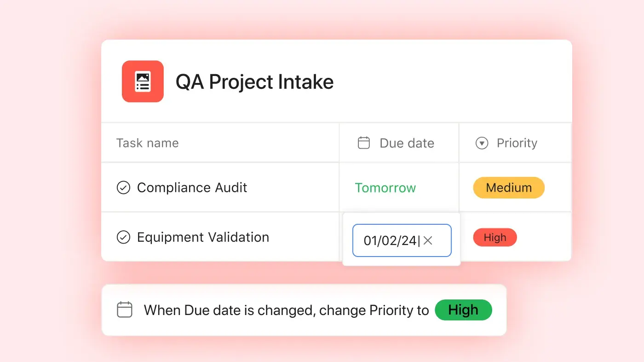Clear the date using the X icon
This screenshot has height=362, width=644.
[428, 240]
